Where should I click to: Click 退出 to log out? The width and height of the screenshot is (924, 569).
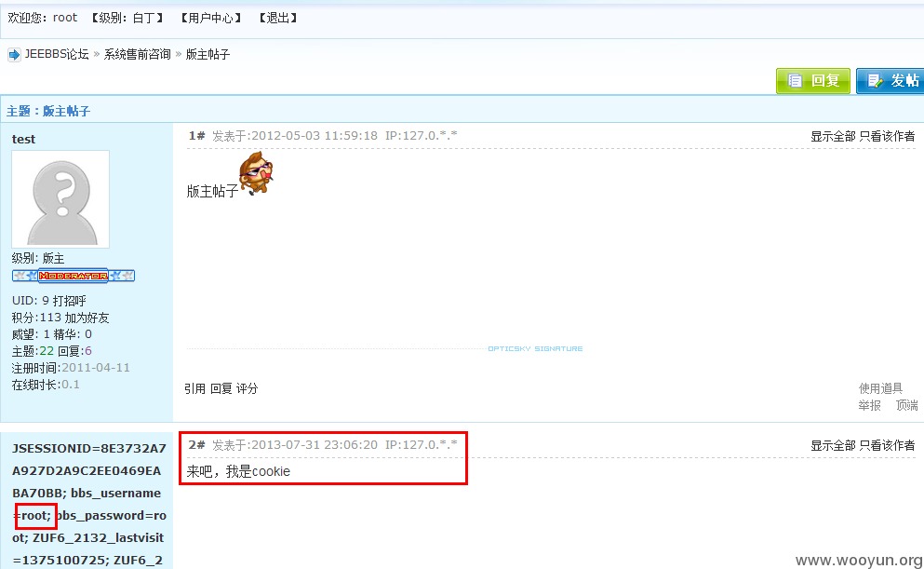coord(277,19)
